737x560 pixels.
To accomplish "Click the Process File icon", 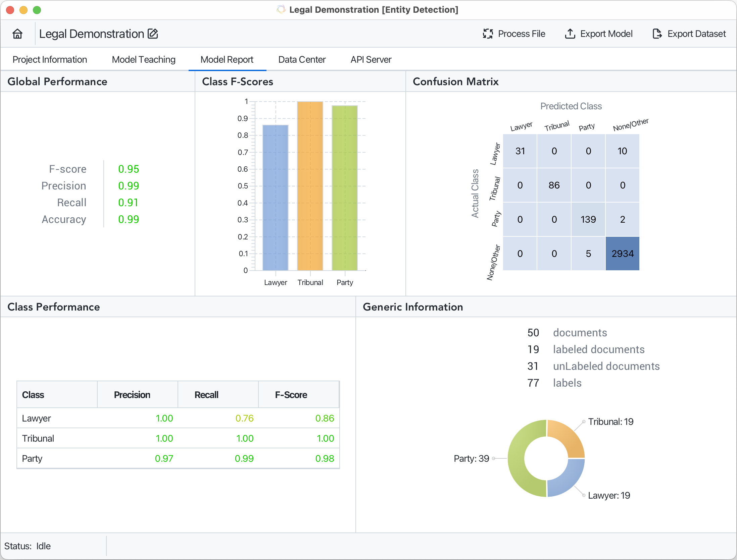I will click(488, 34).
